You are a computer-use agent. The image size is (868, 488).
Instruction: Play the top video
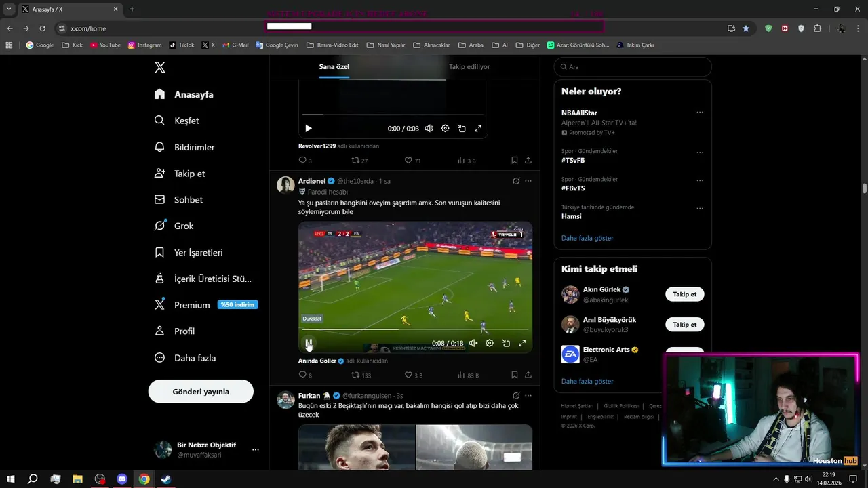[309, 129]
